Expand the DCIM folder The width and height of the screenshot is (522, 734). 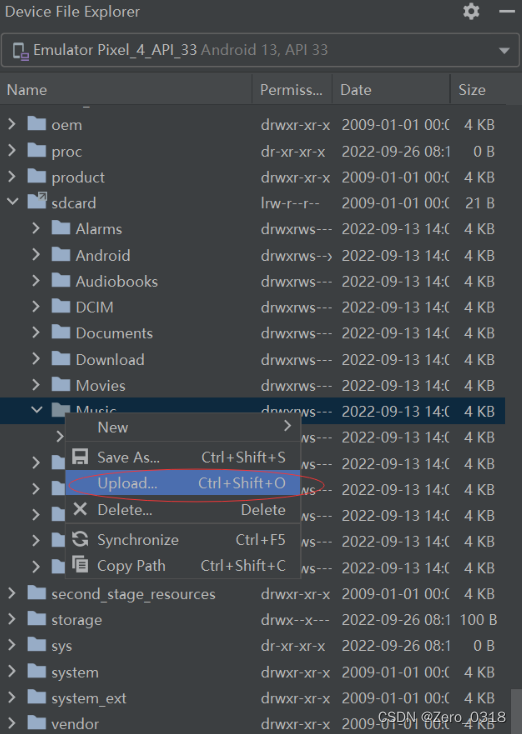coord(36,306)
